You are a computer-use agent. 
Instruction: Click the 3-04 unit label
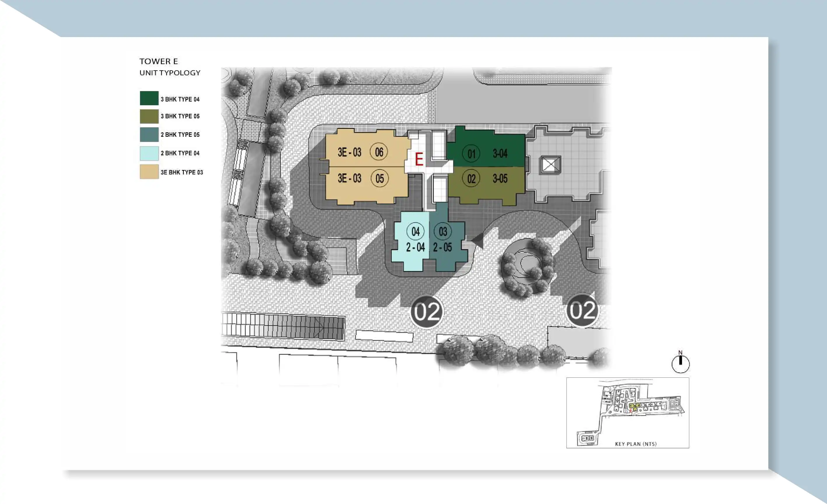pyautogui.click(x=500, y=154)
